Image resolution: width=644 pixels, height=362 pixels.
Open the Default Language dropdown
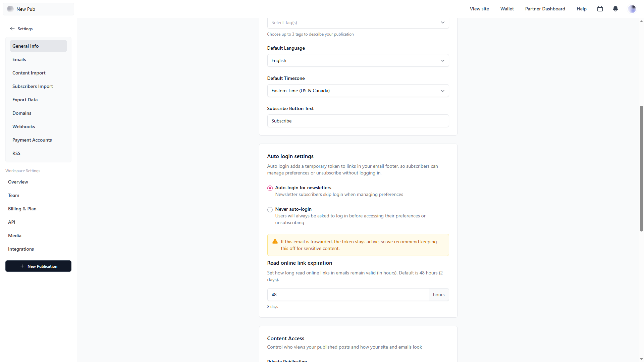click(x=358, y=61)
